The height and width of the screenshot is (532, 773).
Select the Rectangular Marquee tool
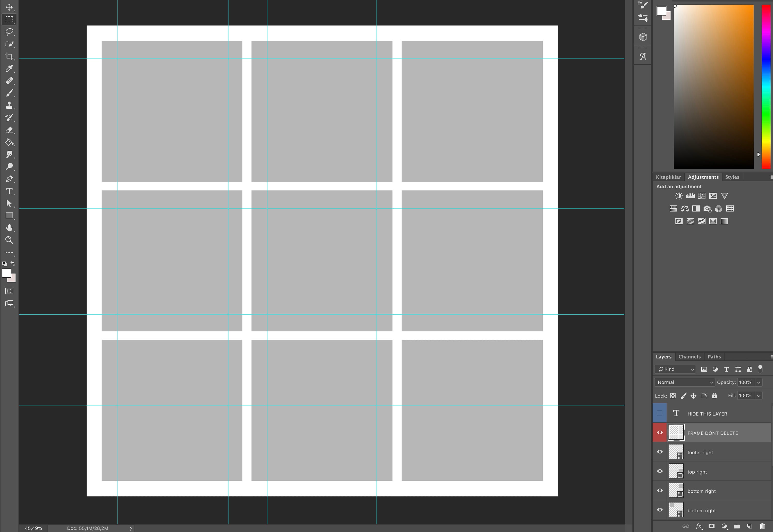pyautogui.click(x=9, y=19)
